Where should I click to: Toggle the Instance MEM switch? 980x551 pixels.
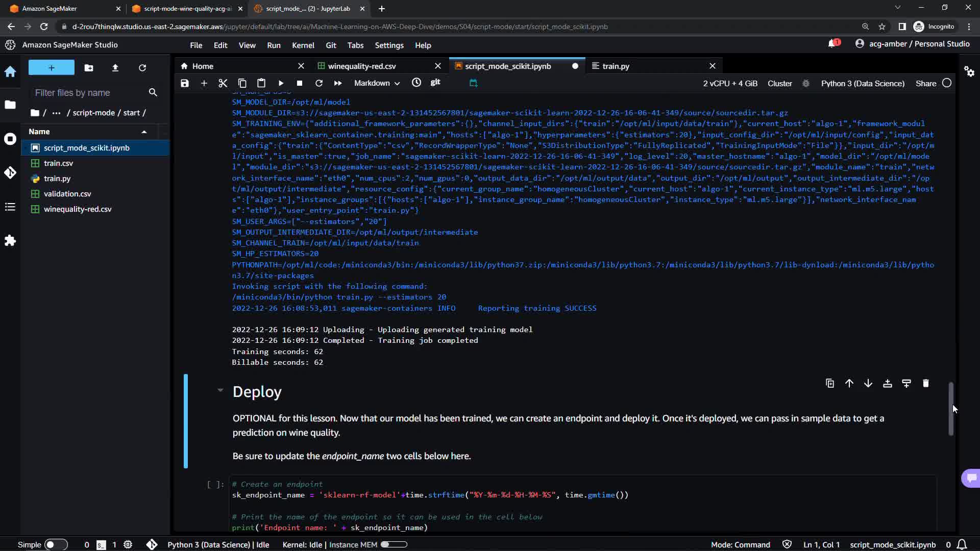394,544
